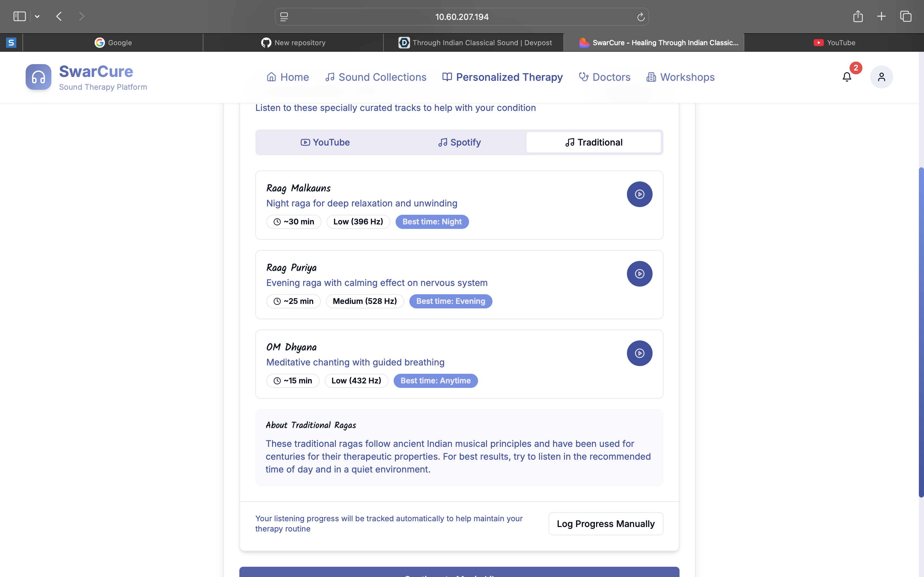Play the Raag Puriya track
The height and width of the screenshot is (577, 924).
[x=639, y=274]
